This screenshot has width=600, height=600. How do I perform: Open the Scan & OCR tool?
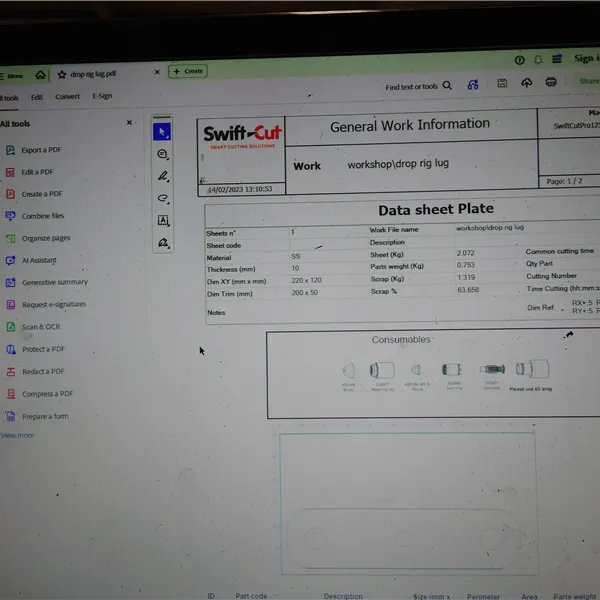click(x=33, y=327)
